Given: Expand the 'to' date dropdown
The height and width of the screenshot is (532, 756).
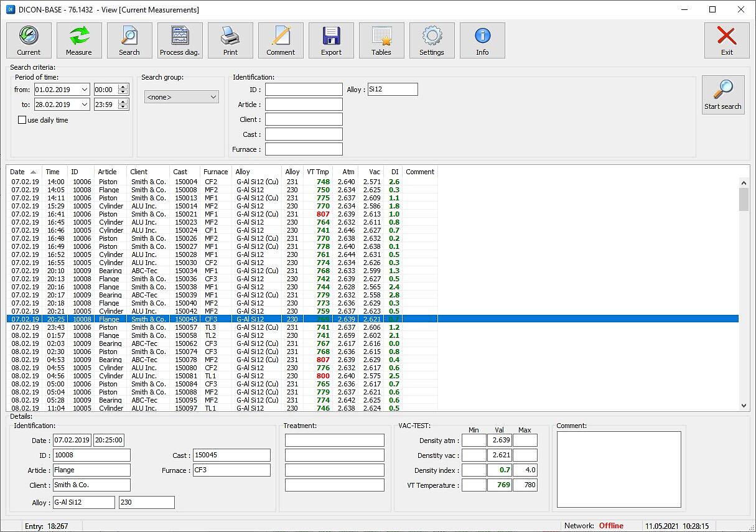Looking at the screenshot, I should coord(85,105).
